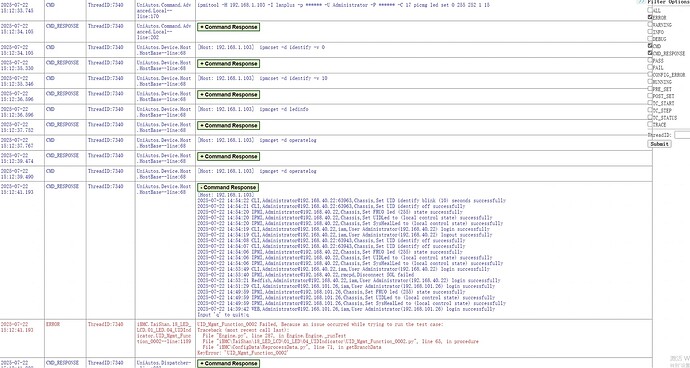Click the Redfish Administrator login successfully log line
Viewport: 690px width, 368px height.
coord(349,280)
